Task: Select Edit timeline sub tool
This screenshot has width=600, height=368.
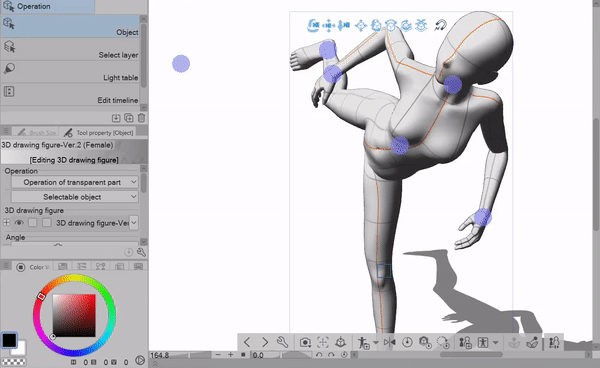Action: [x=70, y=94]
